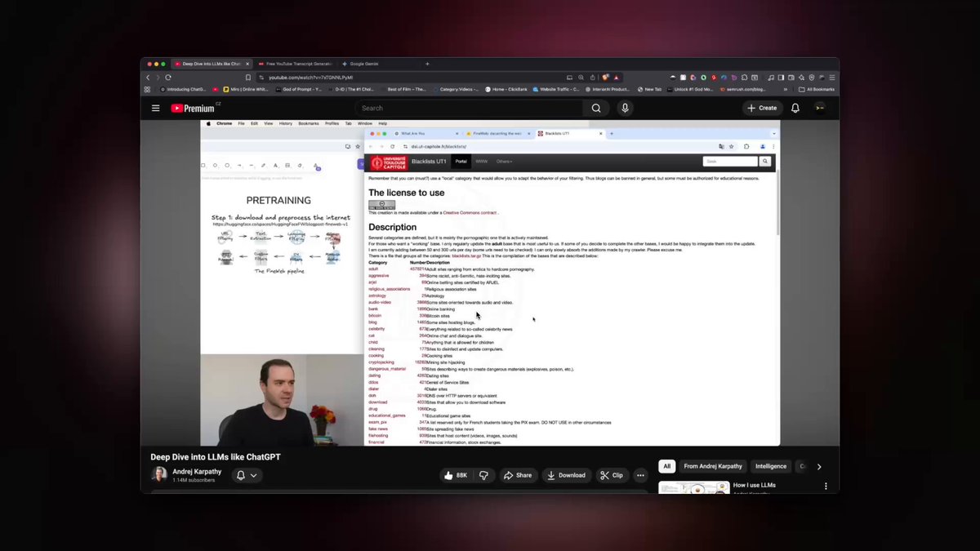
Task: Select the Intelligence filter chip
Action: point(771,467)
